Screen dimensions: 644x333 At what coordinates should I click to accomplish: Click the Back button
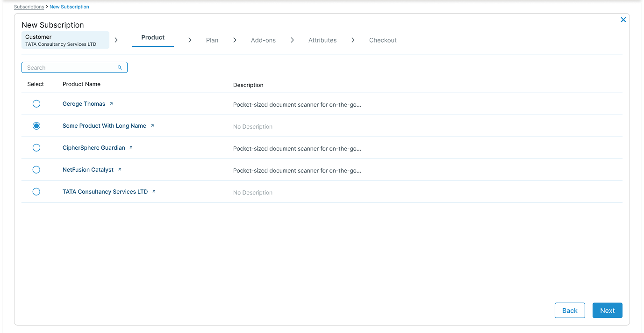point(570,311)
